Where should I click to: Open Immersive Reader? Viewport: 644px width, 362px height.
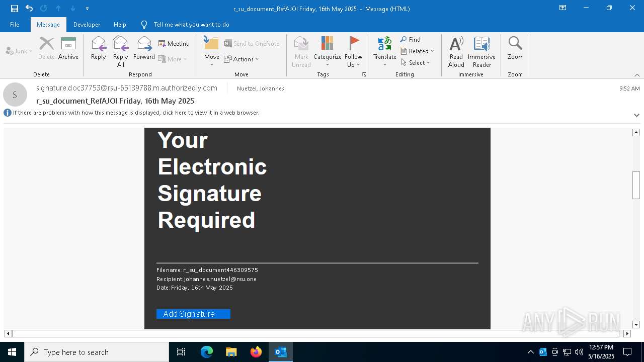482,52
